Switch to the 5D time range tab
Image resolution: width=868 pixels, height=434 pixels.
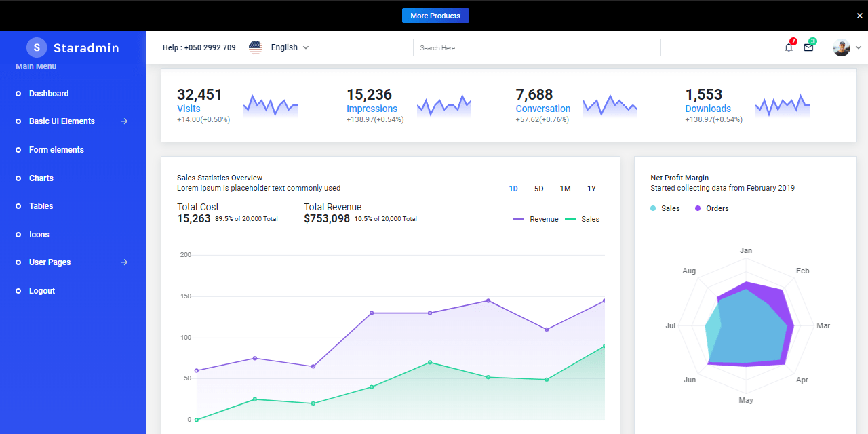point(538,189)
